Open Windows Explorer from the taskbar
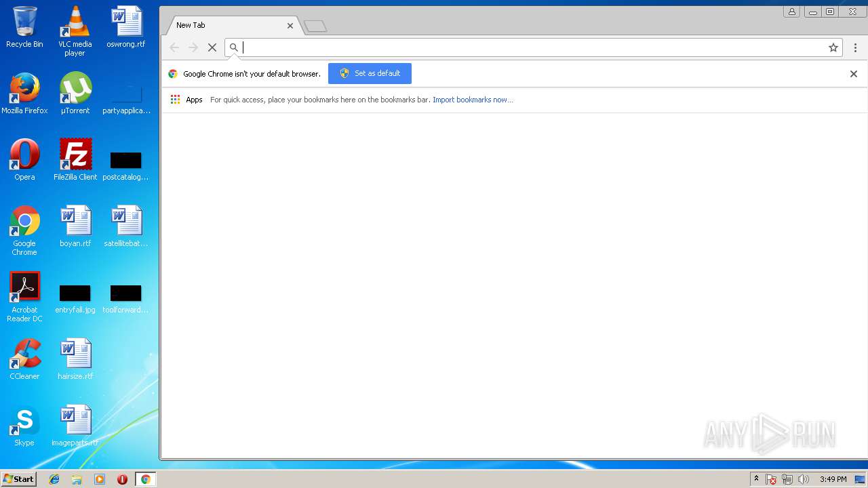The width and height of the screenshot is (868, 488). coord(77,479)
